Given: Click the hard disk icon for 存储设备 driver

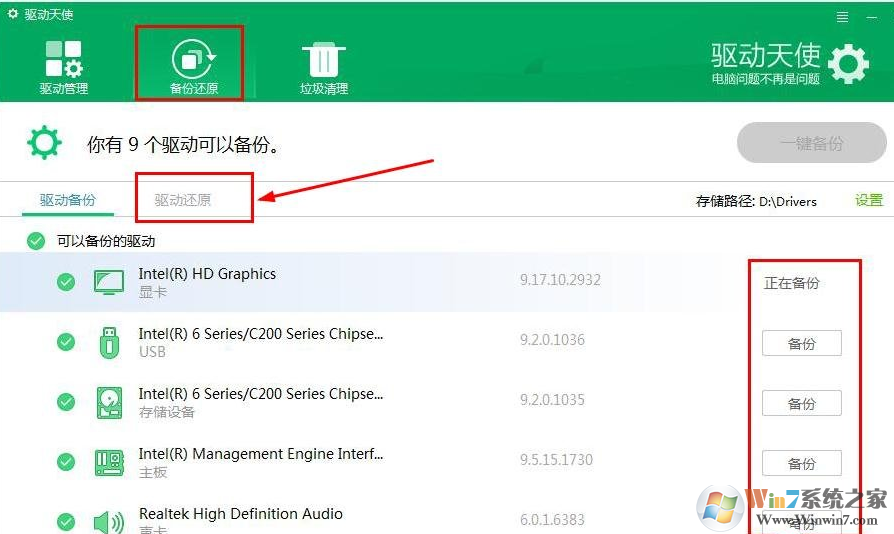Looking at the screenshot, I should tap(109, 403).
